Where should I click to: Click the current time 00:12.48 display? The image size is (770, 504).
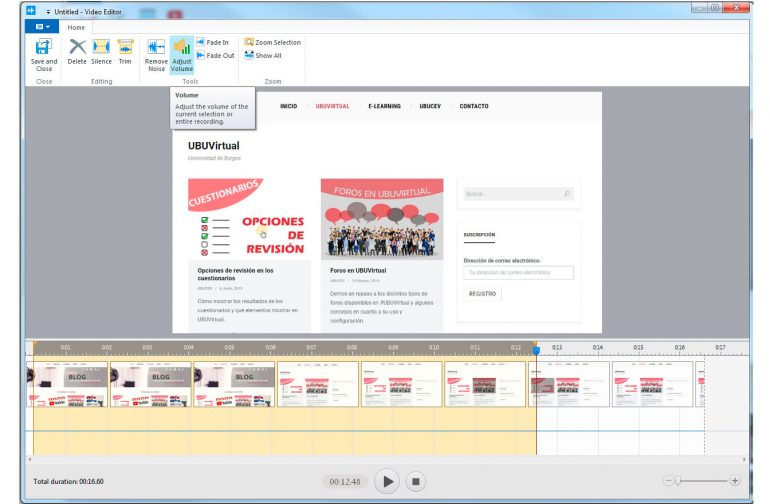(345, 482)
